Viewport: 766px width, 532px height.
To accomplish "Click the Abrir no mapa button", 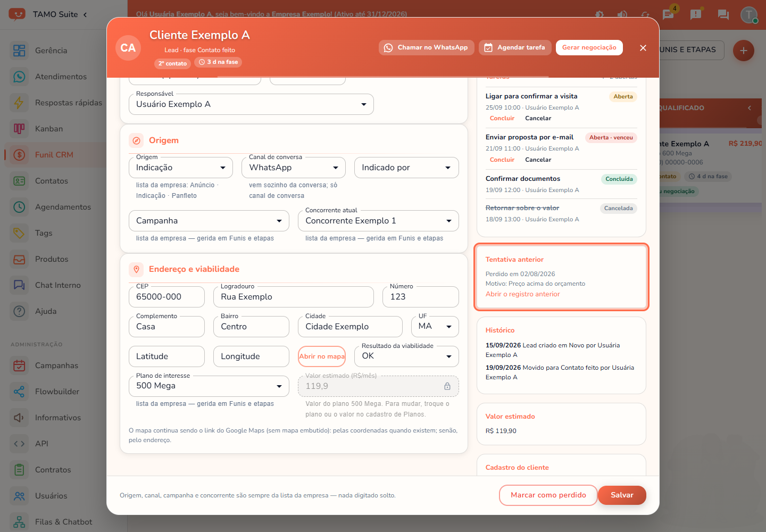I will (322, 356).
